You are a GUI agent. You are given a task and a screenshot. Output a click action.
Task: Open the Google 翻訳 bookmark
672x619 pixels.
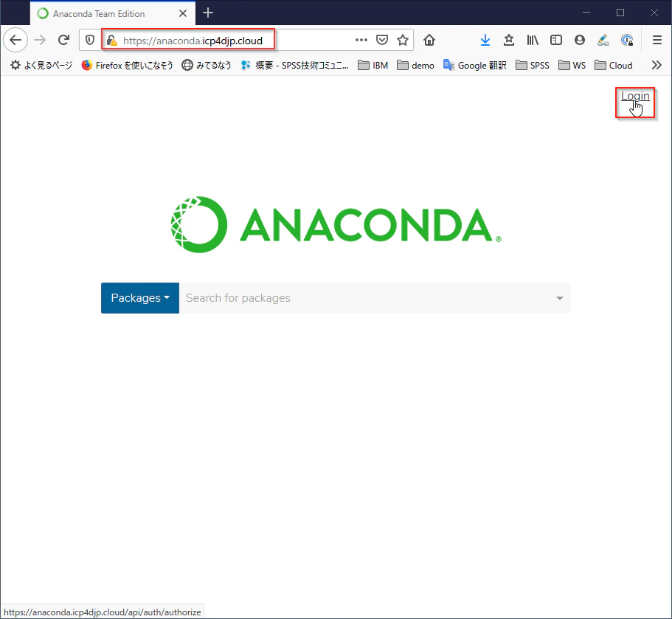pos(475,65)
